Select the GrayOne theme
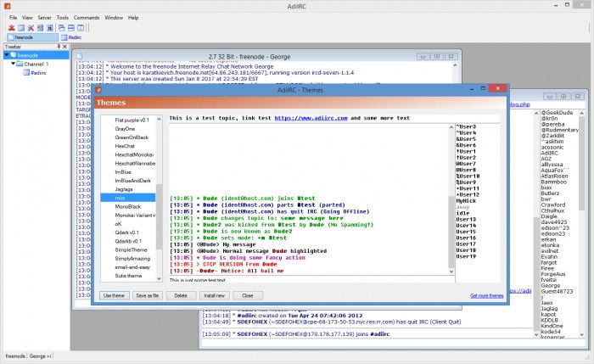Image resolution: width=594 pixels, height=364 pixels. click(x=125, y=129)
